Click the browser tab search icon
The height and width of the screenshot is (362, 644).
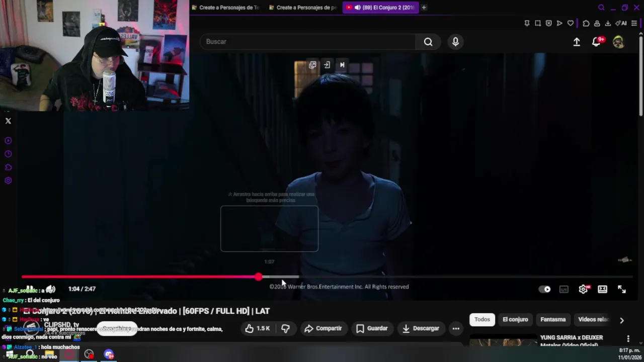click(x=601, y=8)
